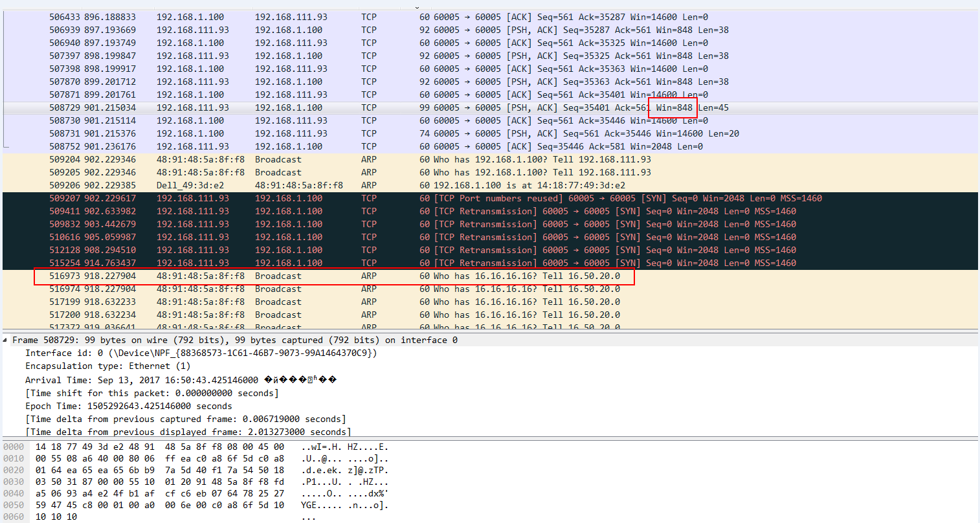Select retransmission packet 510616
The height and width of the screenshot is (523, 980).
[x=490, y=237]
